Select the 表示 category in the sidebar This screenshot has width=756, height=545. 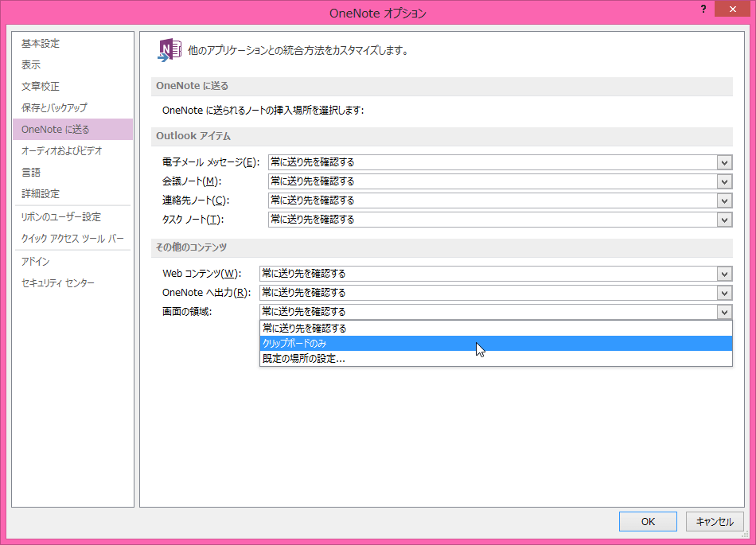click(72, 64)
